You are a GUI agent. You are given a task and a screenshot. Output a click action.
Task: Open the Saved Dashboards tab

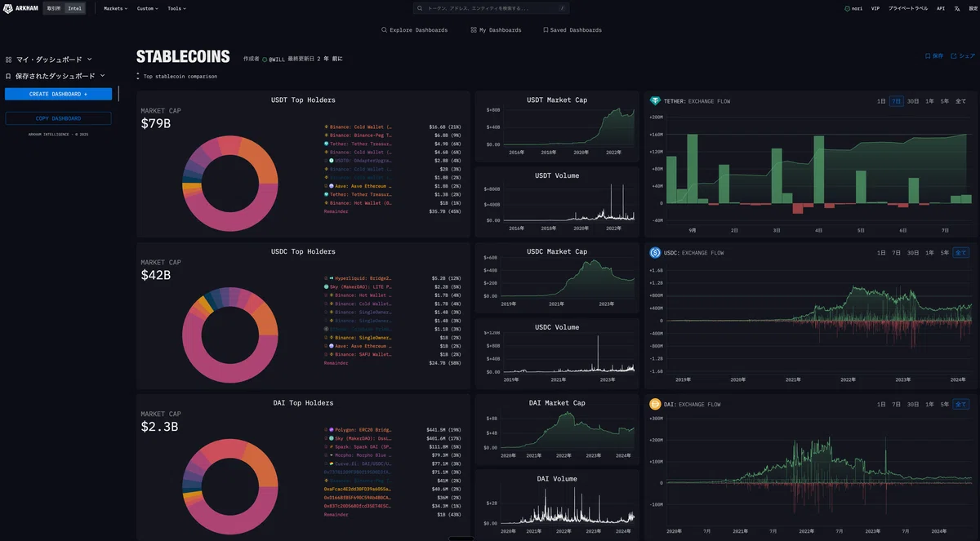coord(572,30)
